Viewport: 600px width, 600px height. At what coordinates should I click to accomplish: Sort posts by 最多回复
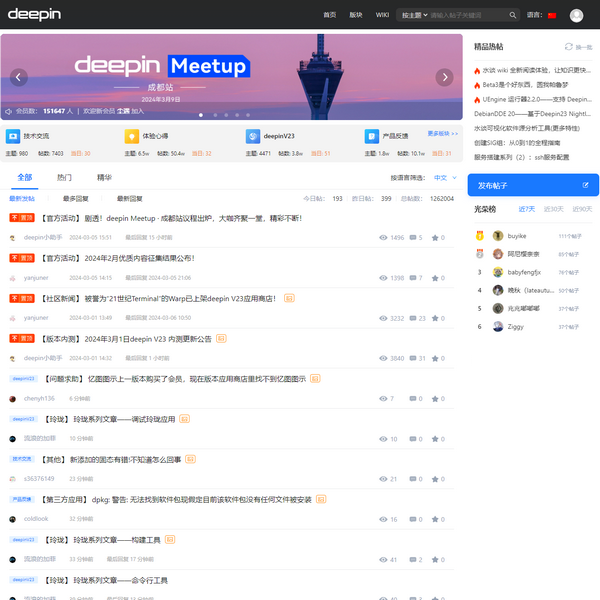click(x=75, y=199)
